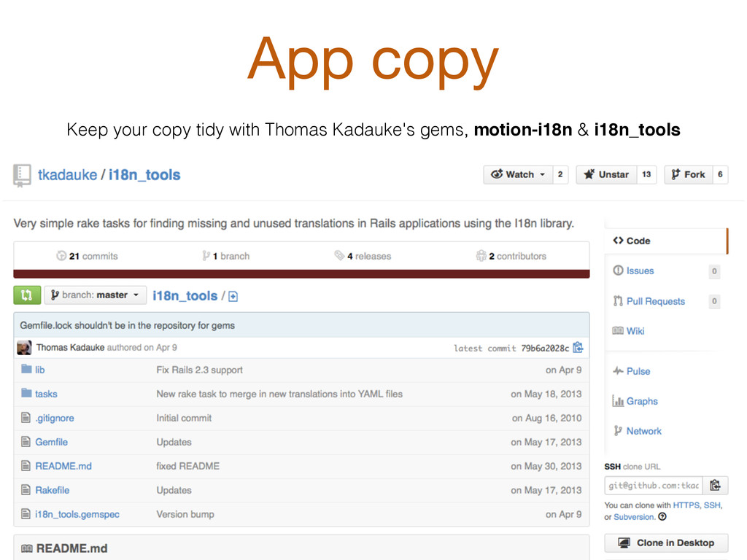Show the 2 contributors

point(511,256)
